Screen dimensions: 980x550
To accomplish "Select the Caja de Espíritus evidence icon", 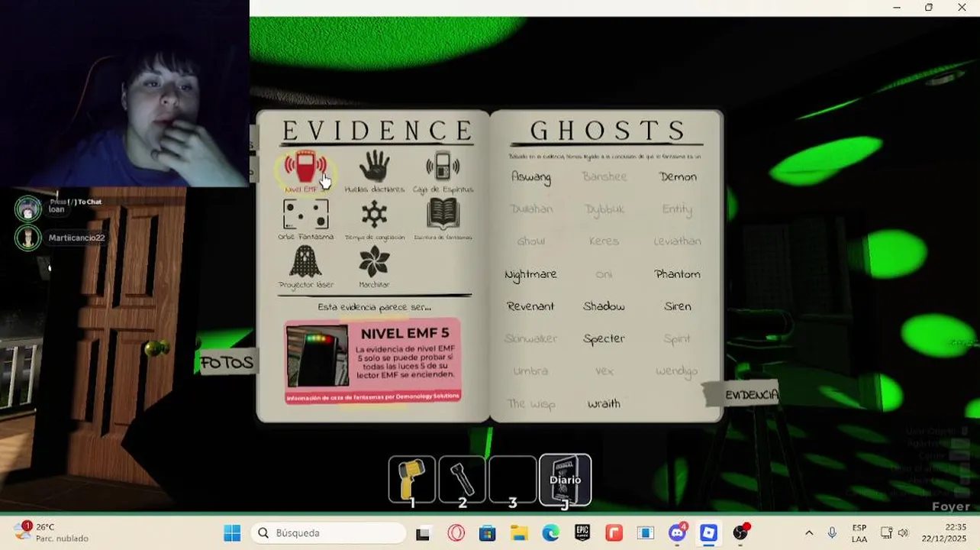I will pyautogui.click(x=443, y=167).
